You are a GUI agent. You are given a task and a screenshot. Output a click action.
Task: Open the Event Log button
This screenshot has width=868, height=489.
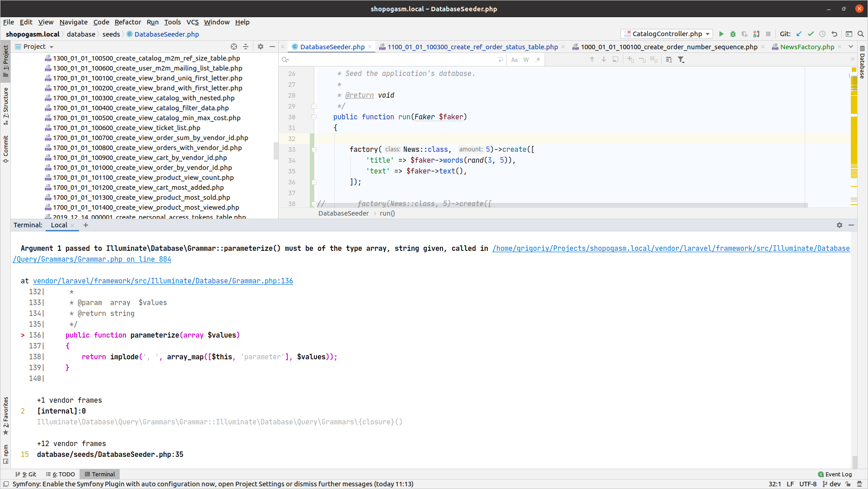(835, 474)
